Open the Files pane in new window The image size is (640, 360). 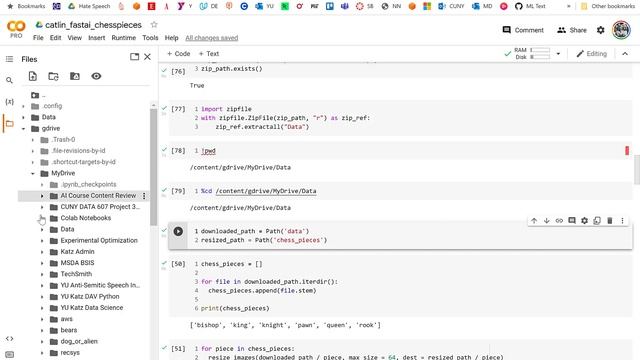[x=134, y=57]
